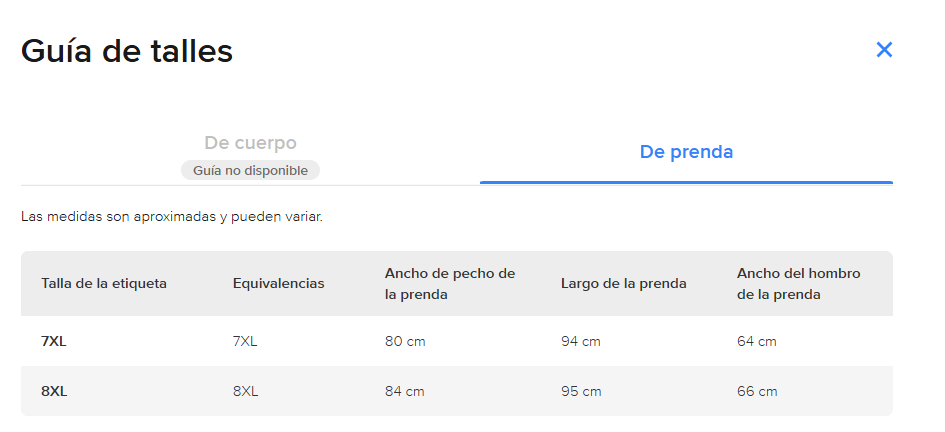Viewport: 945px width, 432px height.
Task: Close the Guía de talles dialog
Action: 884,50
